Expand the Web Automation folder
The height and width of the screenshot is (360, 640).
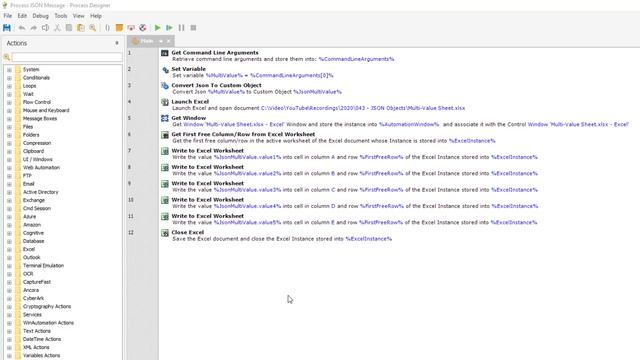[x=9, y=168]
